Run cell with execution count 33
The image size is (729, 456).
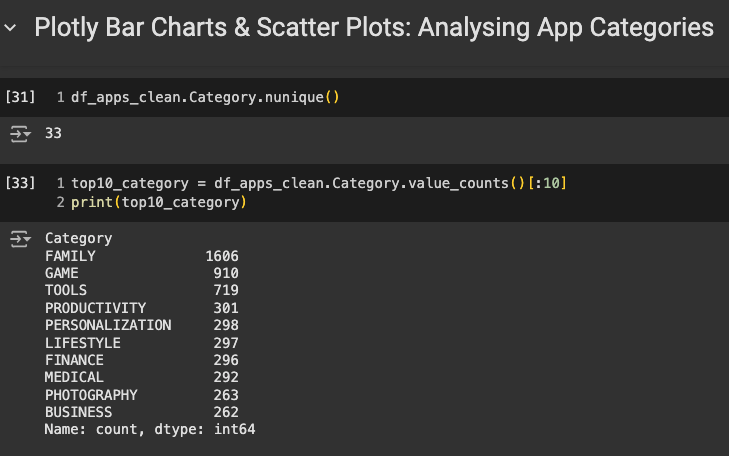(x=20, y=184)
